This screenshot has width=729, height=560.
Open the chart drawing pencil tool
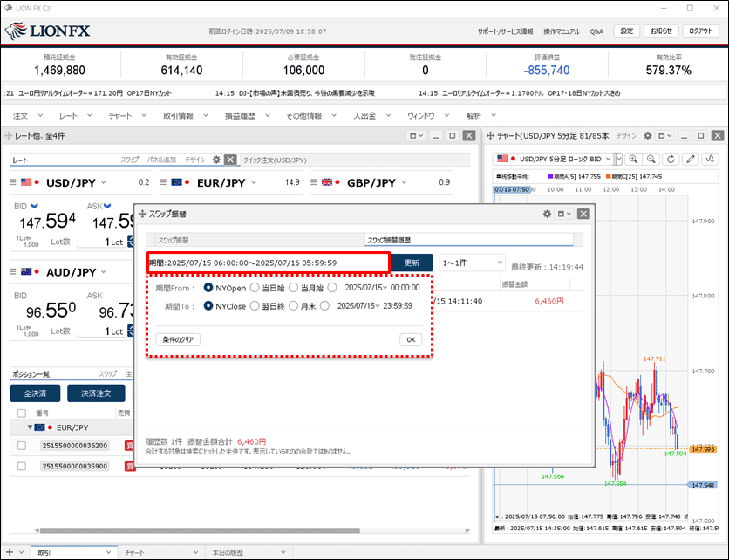click(691, 159)
